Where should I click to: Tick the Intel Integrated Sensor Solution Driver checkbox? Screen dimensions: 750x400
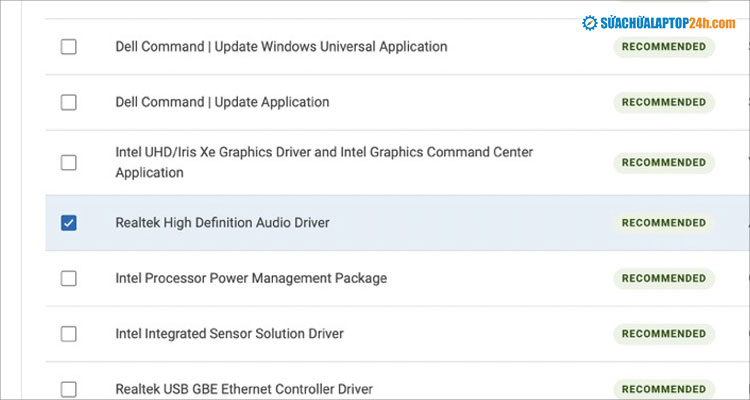coord(68,334)
